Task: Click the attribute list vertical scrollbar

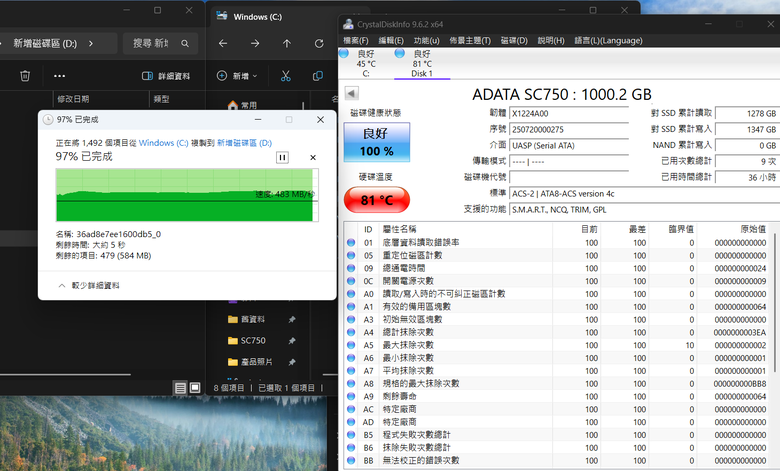Action: [774, 303]
